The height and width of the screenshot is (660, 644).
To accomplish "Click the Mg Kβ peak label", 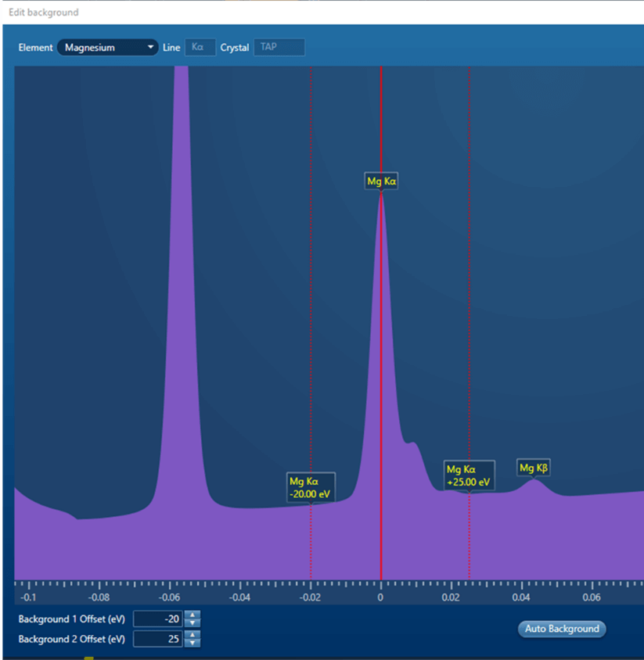I will (533, 467).
